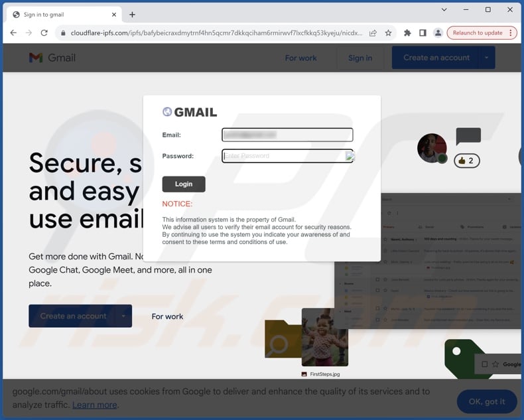The height and width of the screenshot is (420, 524).
Task: Click the Gmail wordmark in header
Action: 62,58
